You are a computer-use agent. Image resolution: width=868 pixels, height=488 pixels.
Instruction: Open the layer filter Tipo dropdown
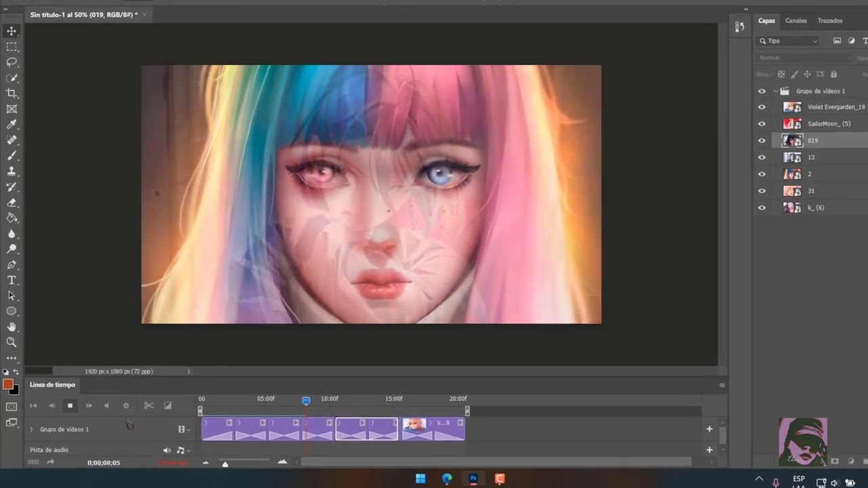click(x=789, y=41)
